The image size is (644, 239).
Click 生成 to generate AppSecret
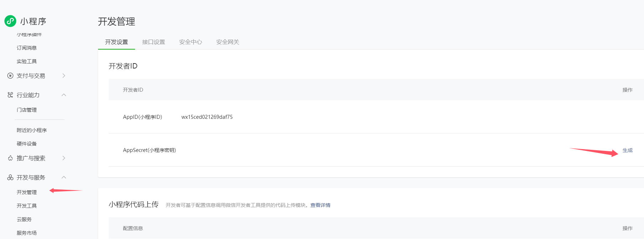coord(627,150)
